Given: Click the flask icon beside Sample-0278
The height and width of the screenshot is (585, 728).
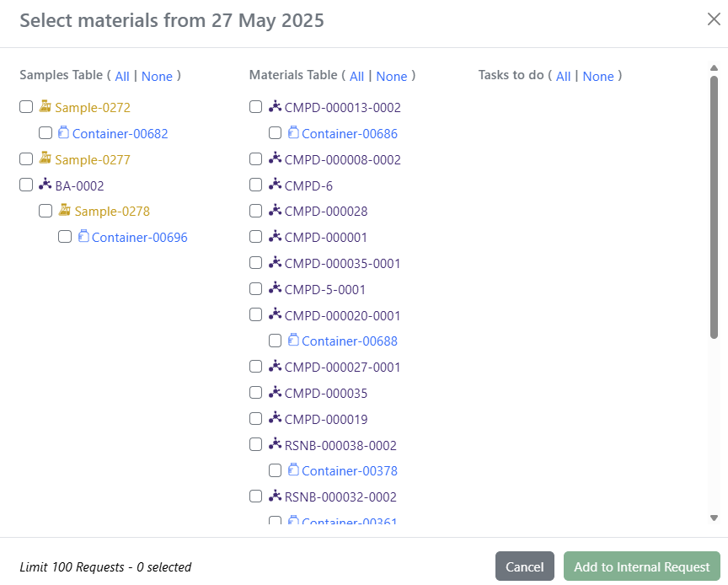Looking at the screenshot, I should pos(65,210).
